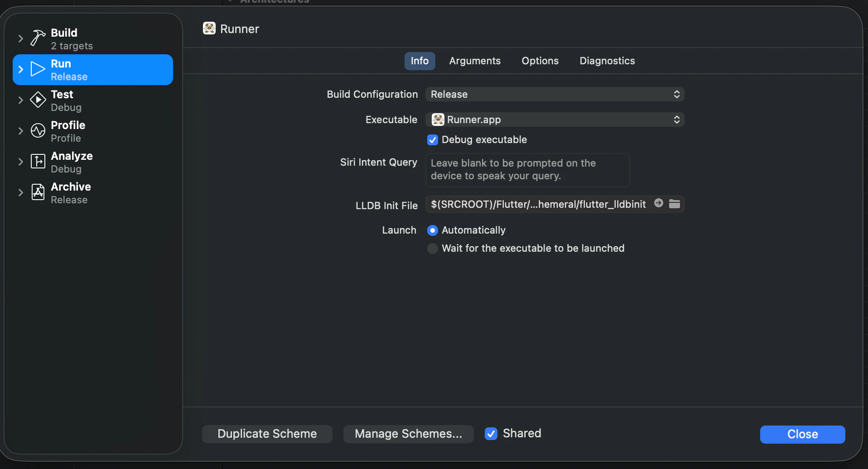Switch to the Arguments tab
868x469 pixels.
tap(475, 61)
